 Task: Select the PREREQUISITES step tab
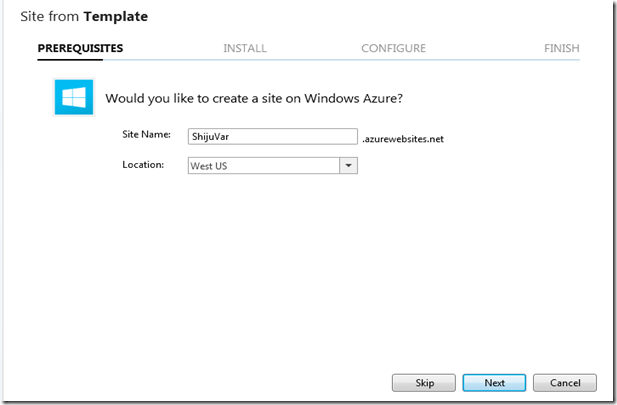click(80, 48)
